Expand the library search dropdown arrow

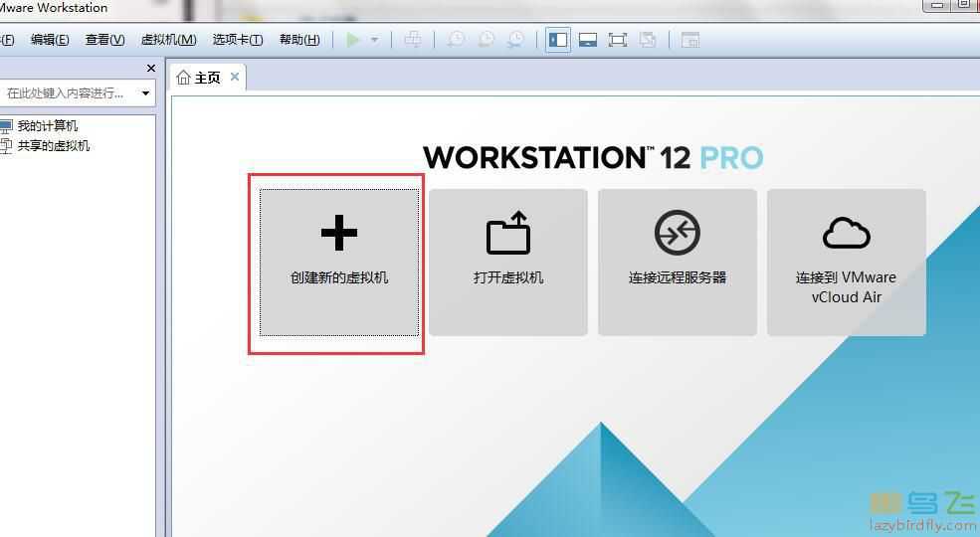145,93
